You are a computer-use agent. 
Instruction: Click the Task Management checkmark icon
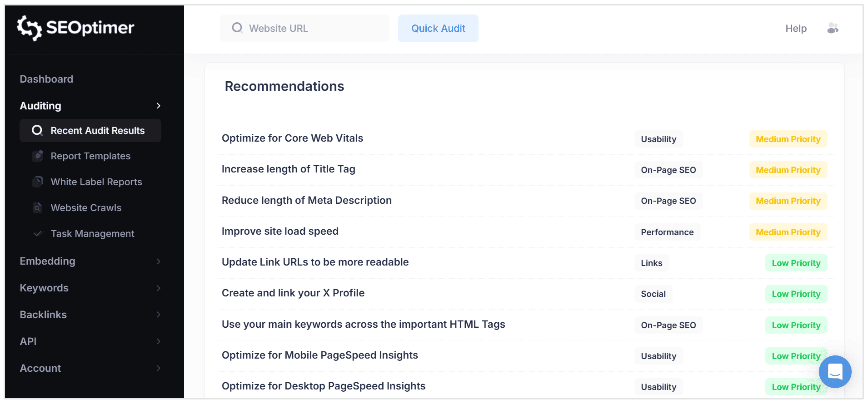point(37,234)
